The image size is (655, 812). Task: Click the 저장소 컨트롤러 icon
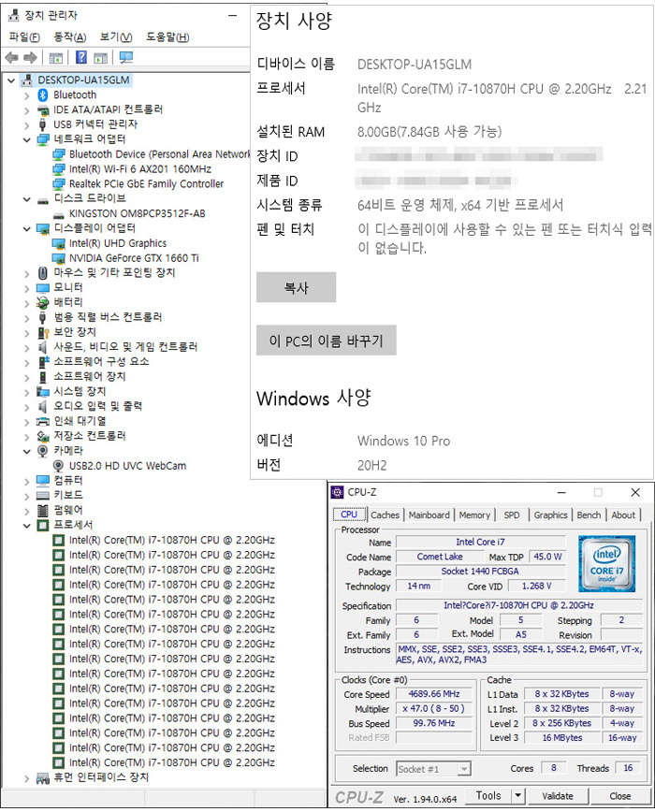click(x=43, y=436)
